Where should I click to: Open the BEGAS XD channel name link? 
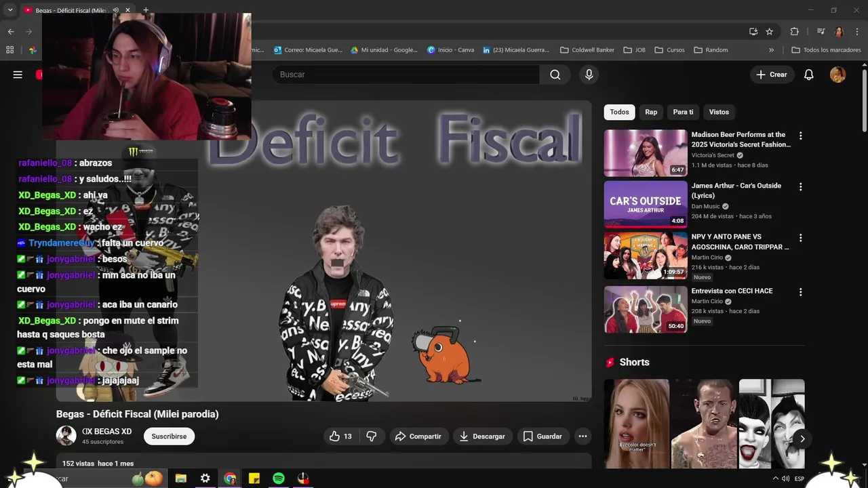106,432
